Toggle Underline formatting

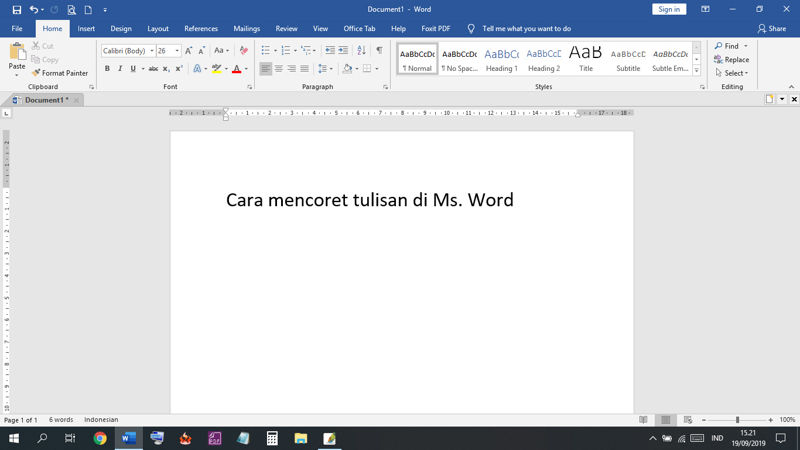(133, 68)
